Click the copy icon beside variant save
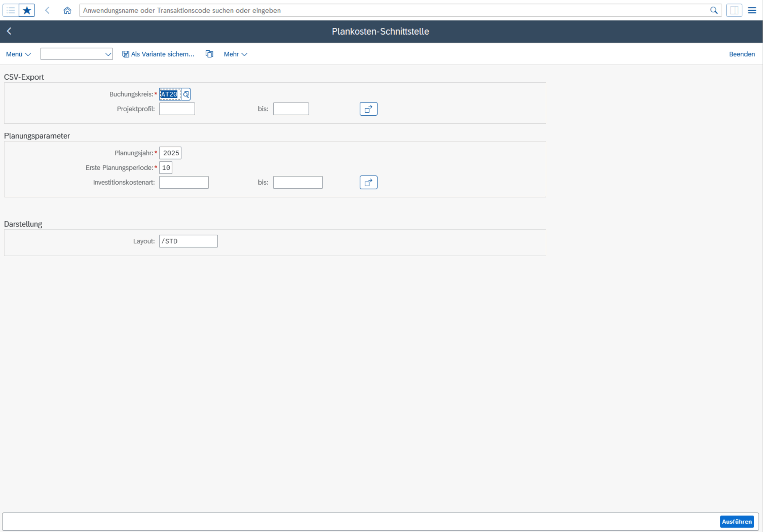 coord(209,54)
